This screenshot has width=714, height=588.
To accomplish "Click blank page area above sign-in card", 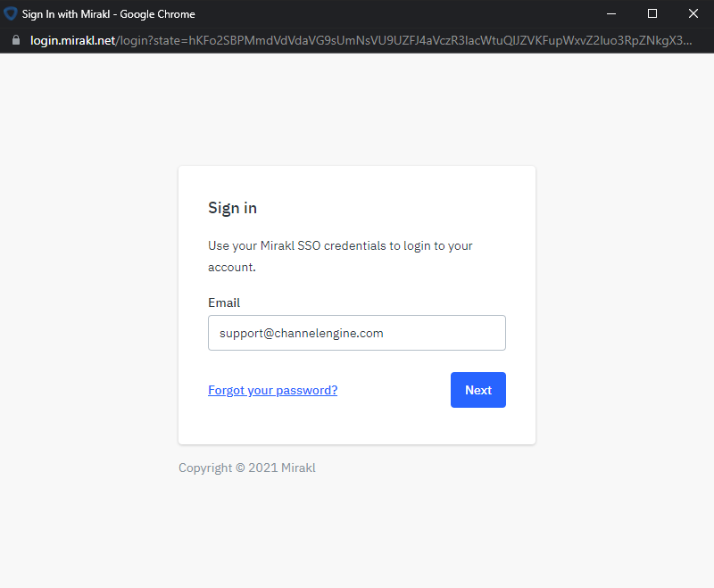I will coord(356,109).
